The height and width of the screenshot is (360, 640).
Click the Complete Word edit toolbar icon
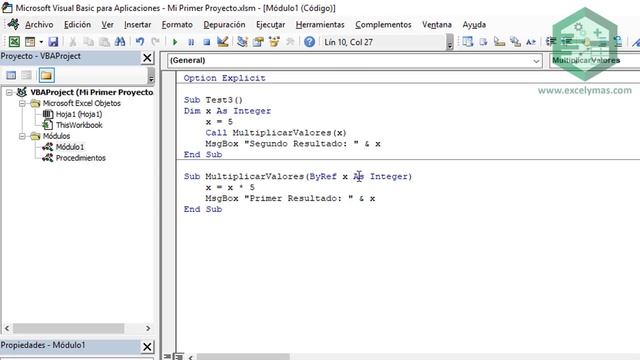pos(531,42)
